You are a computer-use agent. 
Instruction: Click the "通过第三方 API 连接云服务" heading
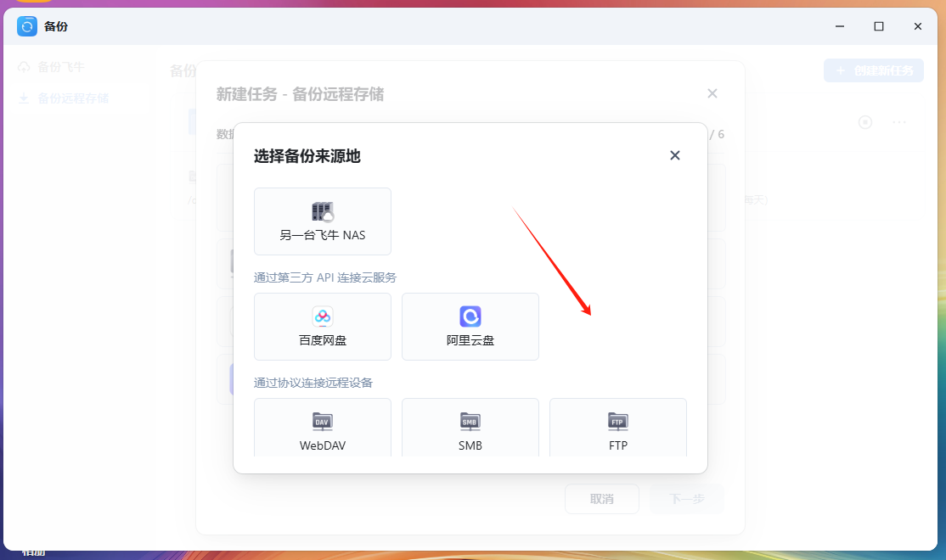pos(325,278)
